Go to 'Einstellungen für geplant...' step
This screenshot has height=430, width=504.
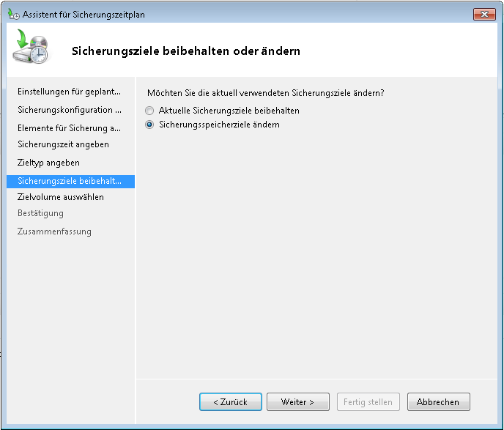(69, 92)
